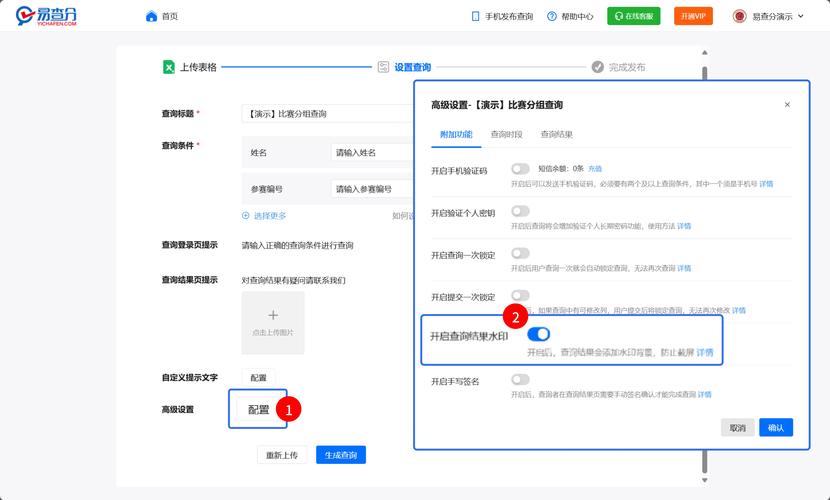
Task: Click 上传表格 step label
Action: 199,67
